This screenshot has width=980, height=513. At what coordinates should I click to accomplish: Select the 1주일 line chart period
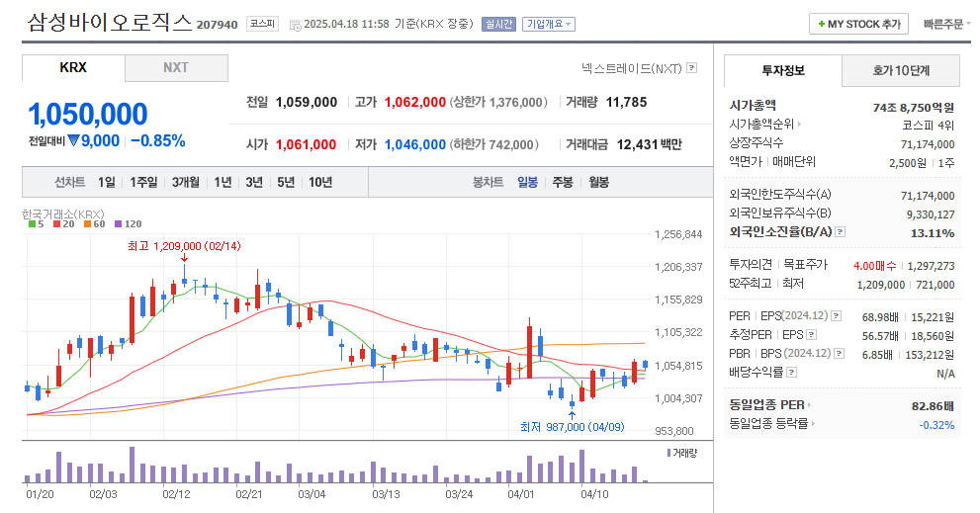143,182
